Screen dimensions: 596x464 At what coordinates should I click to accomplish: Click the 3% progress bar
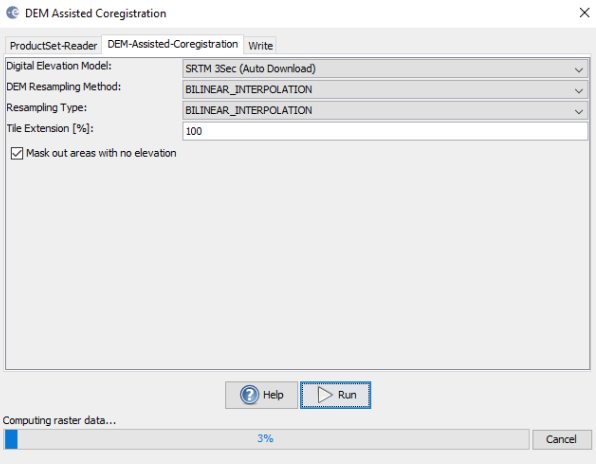pyautogui.click(x=266, y=439)
